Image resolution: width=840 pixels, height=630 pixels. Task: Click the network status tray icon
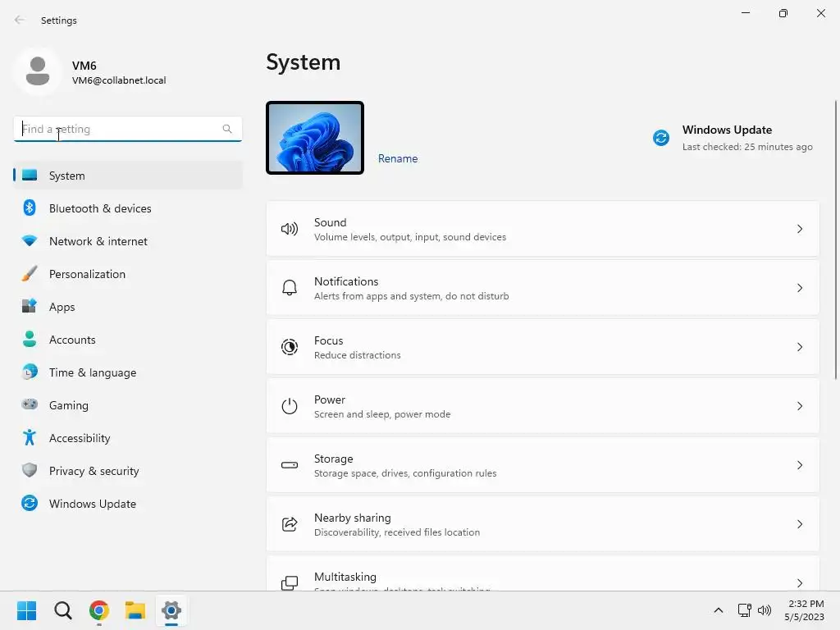click(745, 610)
